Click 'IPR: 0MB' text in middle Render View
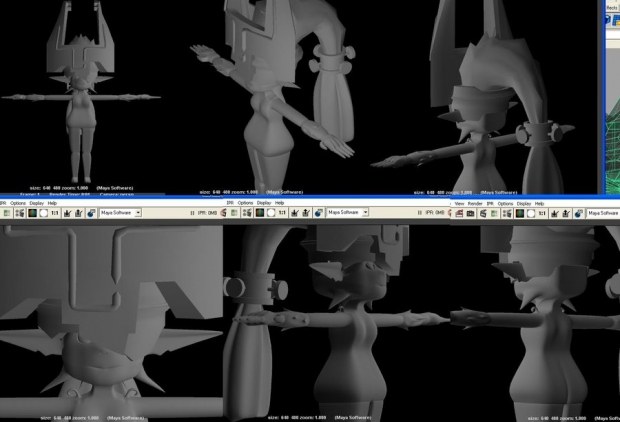Screen dimensions: 620x422 435,212
